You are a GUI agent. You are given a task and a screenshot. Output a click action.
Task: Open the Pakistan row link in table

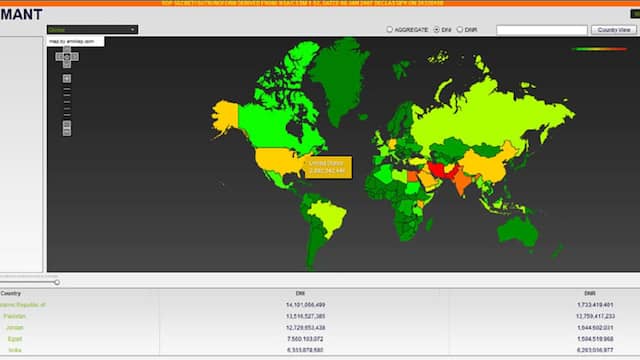(x=15, y=316)
